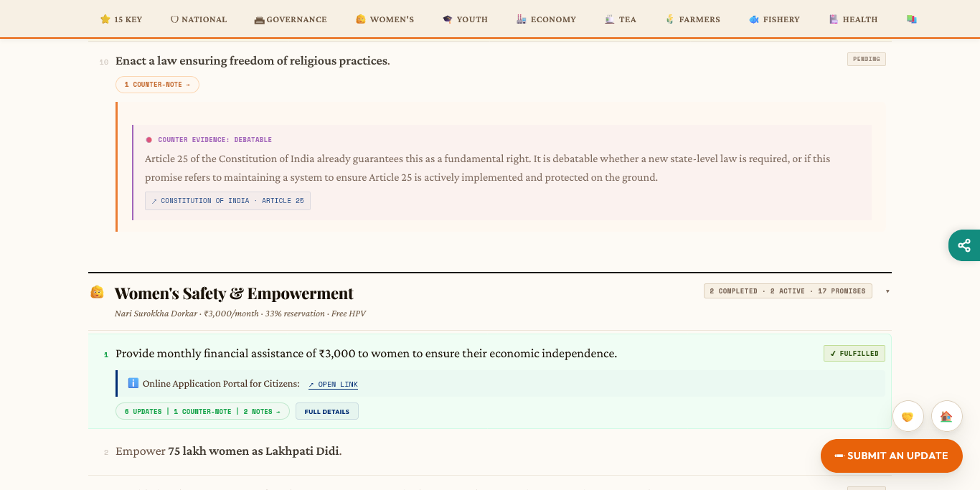Click the books icon after the Health tab

coord(912,19)
